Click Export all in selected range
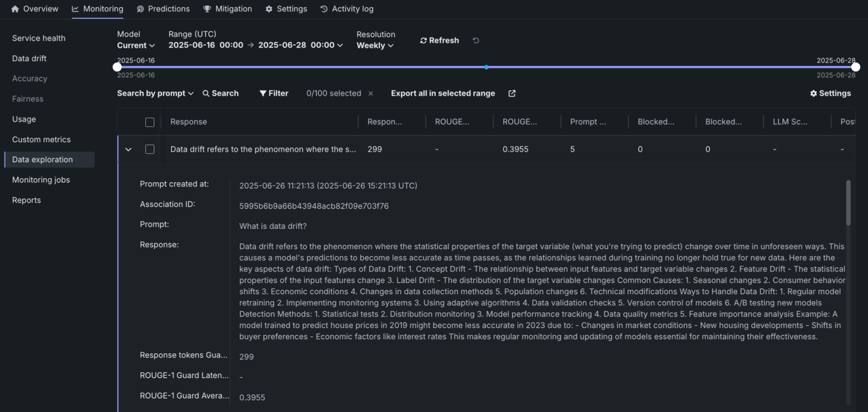Screen dimensions: 868x412 click(x=443, y=93)
